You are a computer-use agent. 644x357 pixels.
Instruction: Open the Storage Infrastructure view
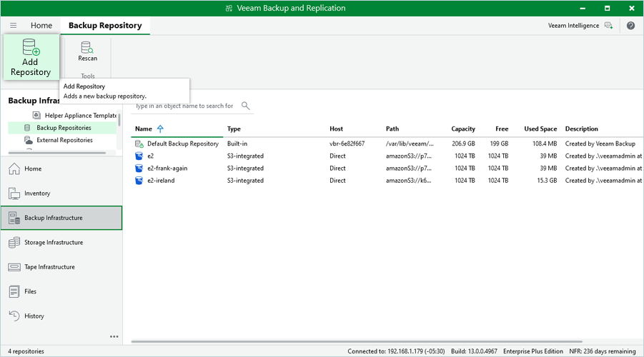tap(54, 243)
